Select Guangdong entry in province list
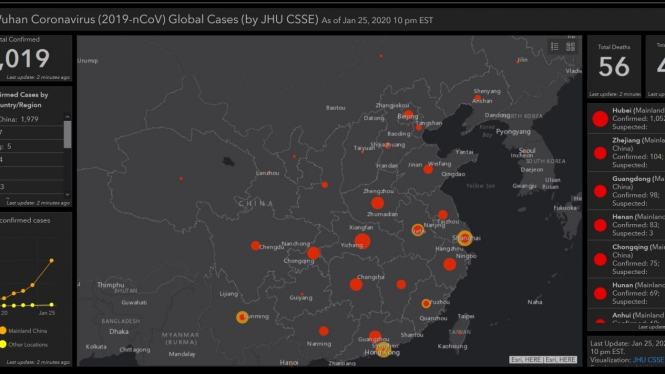 click(x=626, y=191)
